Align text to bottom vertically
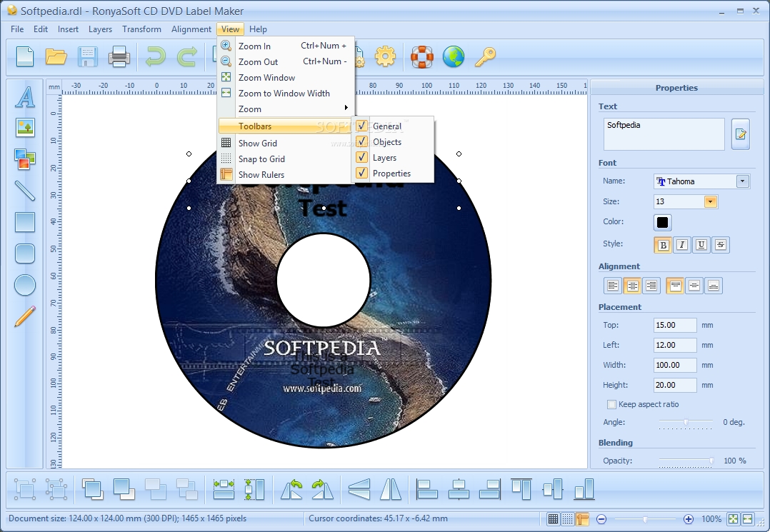 click(x=714, y=286)
